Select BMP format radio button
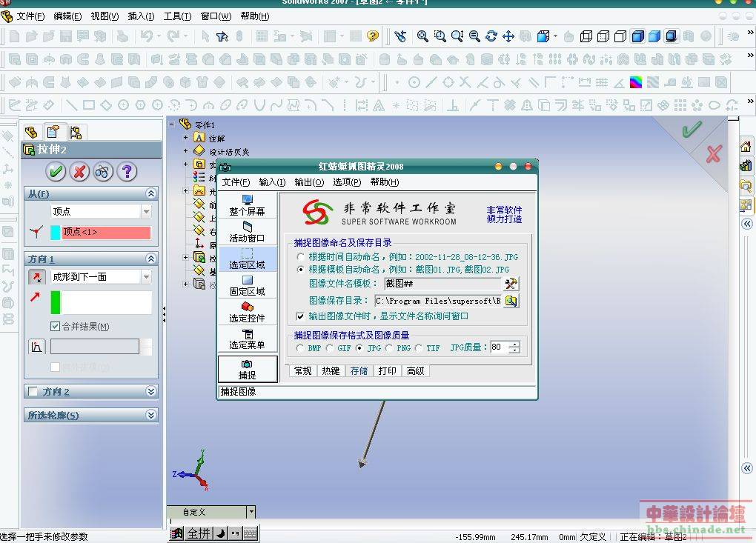 coord(300,348)
